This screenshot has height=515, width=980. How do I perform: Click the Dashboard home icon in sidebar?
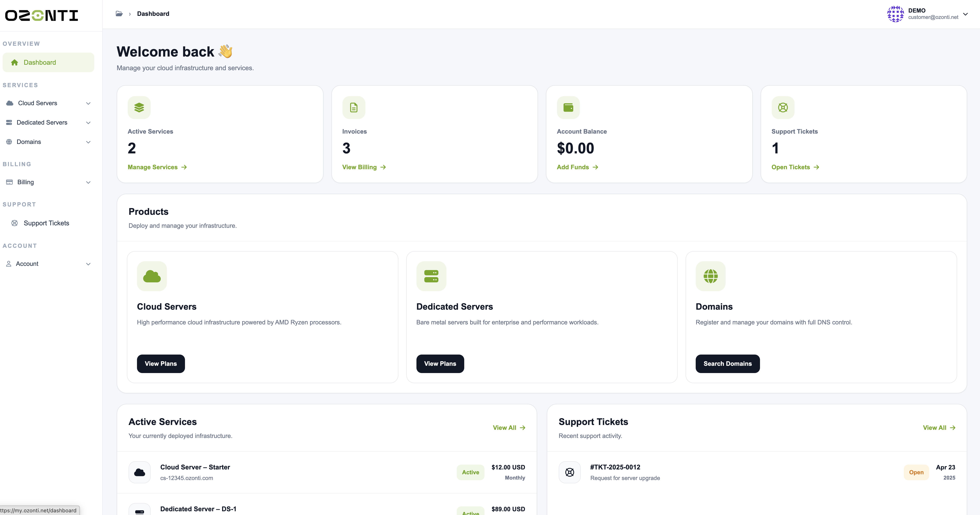click(x=15, y=62)
